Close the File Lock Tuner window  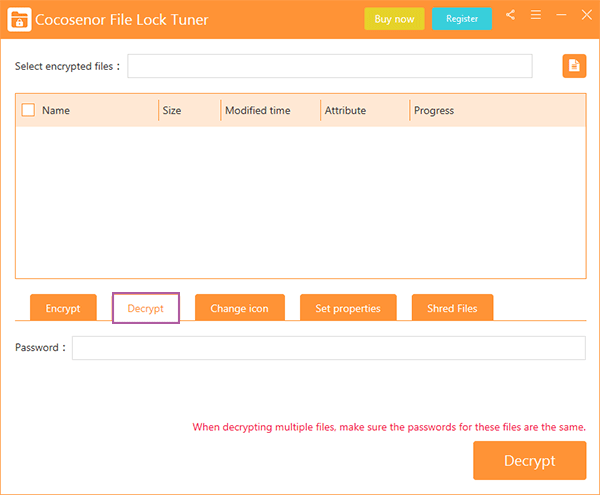(x=587, y=15)
